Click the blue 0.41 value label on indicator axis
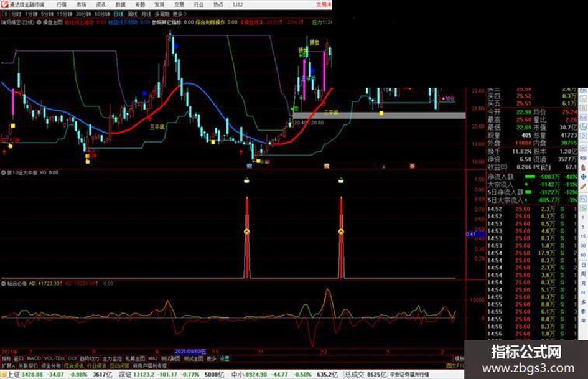 (475, 234)
